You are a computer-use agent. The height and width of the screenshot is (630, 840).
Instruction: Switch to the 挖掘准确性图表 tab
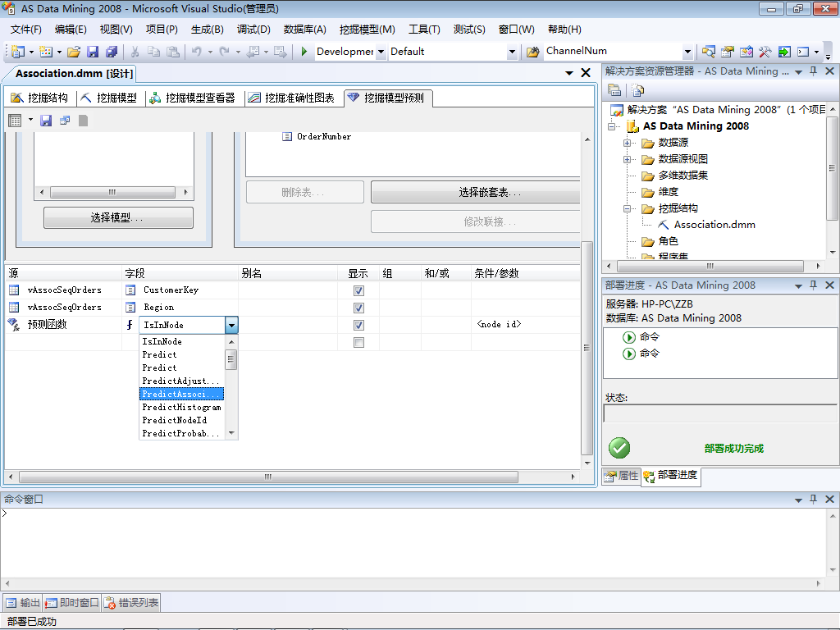pyautogui.click(x=292, y=98)
